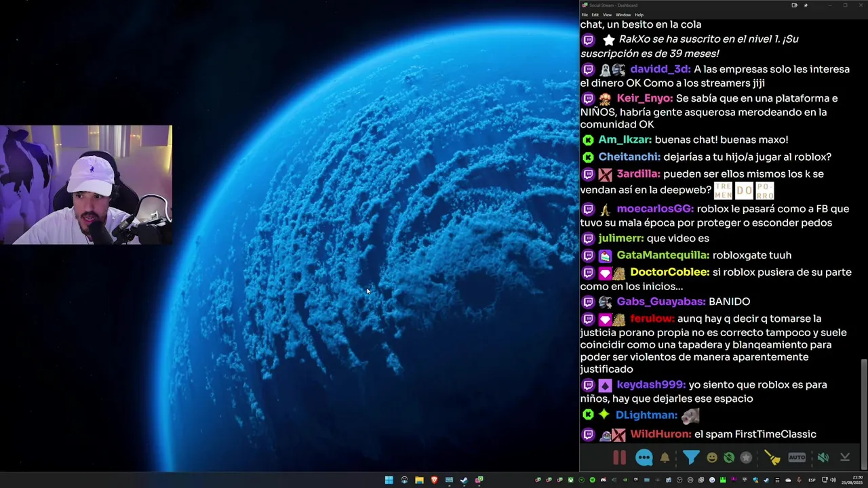Click the Kick icon beside Cheitanchi

[588, 157]
